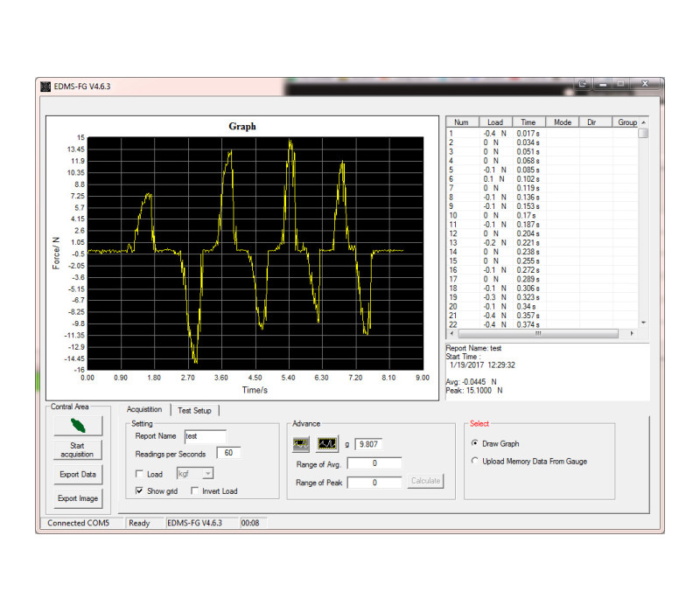Click the table scroll-left arrow
Image resolution: width=700 pixels, height=612 pixels.
(x=451, y=333)
